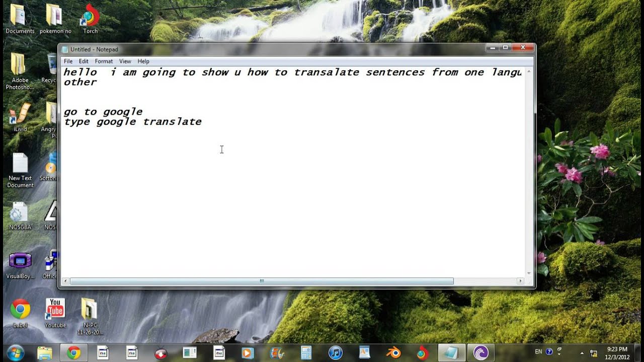
Task: Select the Youtube desktop shortcut
Action: click(x=55, y=313)
